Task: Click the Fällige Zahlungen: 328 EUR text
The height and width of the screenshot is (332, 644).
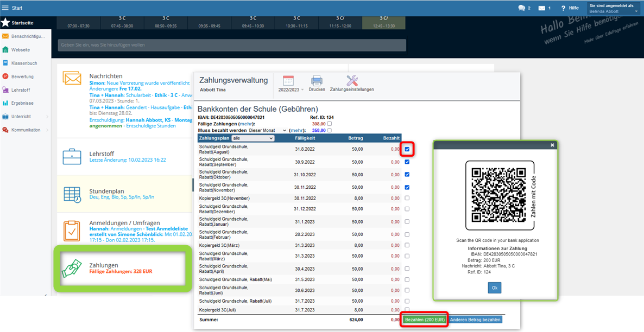Action: 121,271
